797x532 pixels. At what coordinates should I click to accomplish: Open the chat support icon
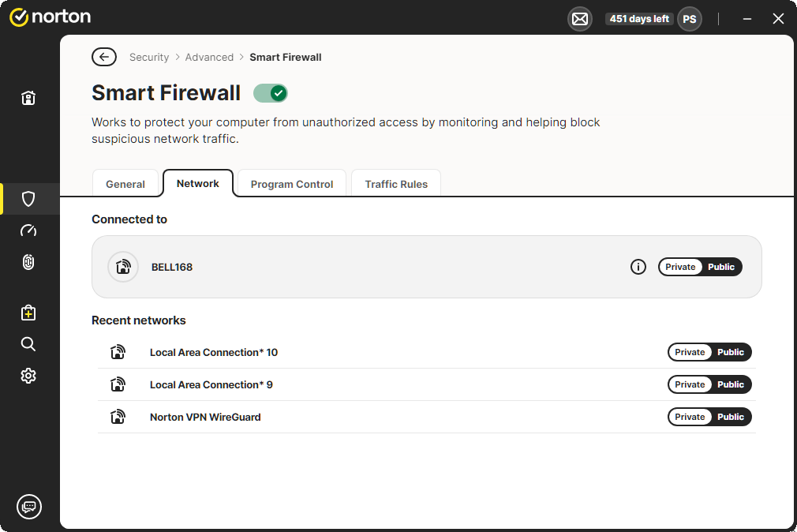coord(29,507)
